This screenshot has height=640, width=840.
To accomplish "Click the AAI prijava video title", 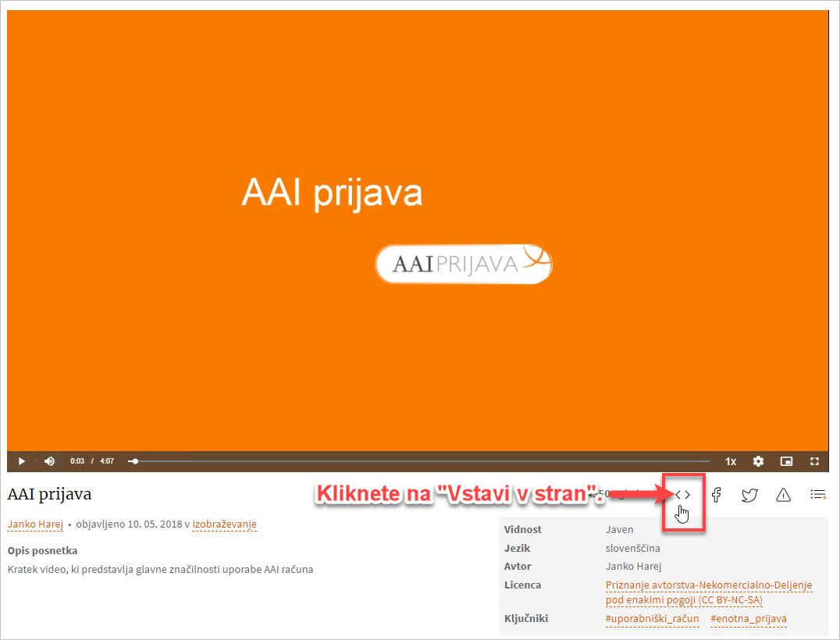I will pyautogui.click(x=49, y=494).
